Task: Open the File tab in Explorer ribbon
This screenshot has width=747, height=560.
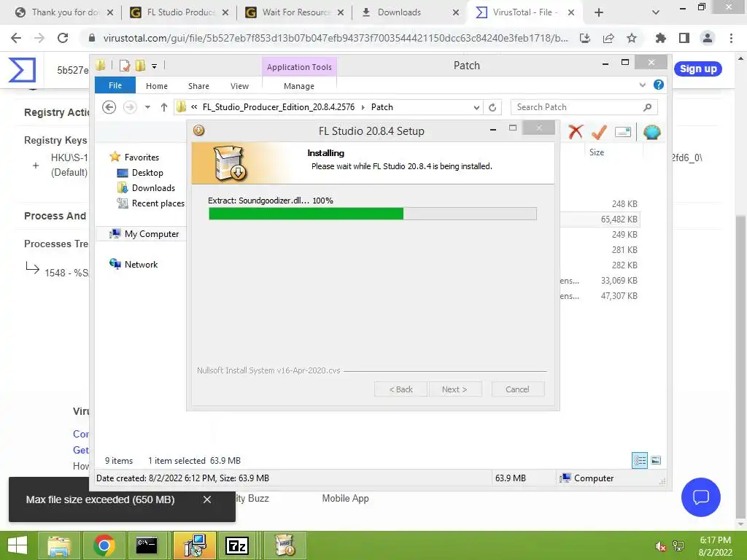Action: tap(115, 86)
